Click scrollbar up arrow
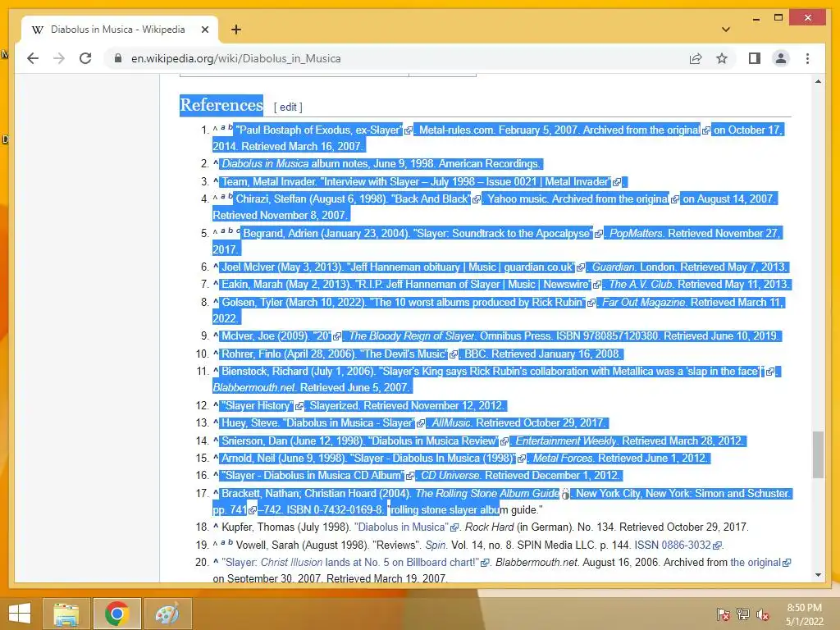Viewport: 840px width, 630px height. pos(818,81)
